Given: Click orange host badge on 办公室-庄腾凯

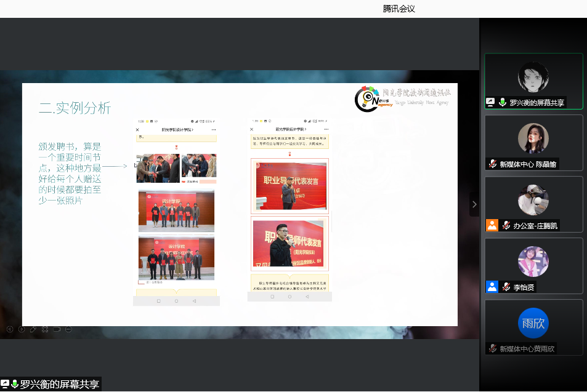Looking at the screenshot, I should (x=492, y=225).
